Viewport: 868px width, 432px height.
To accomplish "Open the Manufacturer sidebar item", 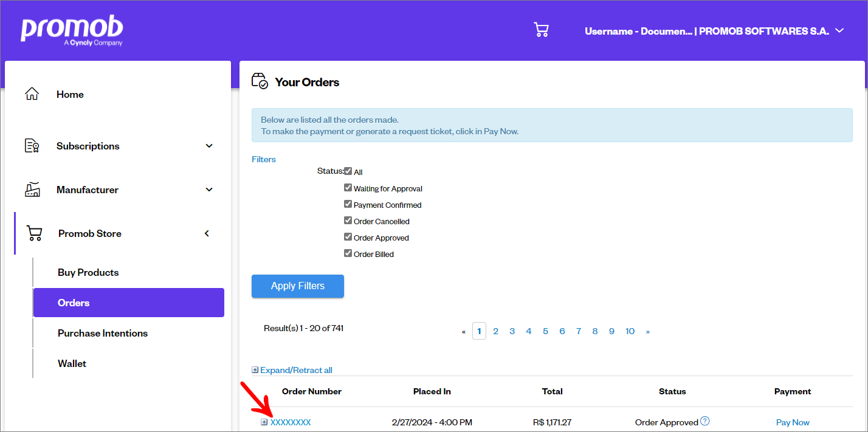I will [x=88, y=190].
